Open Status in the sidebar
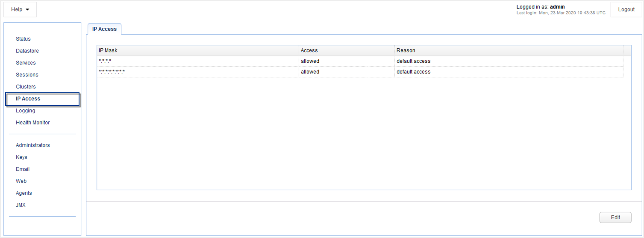The height and width of the screenshot is (238, 644). tap(23, 39)
